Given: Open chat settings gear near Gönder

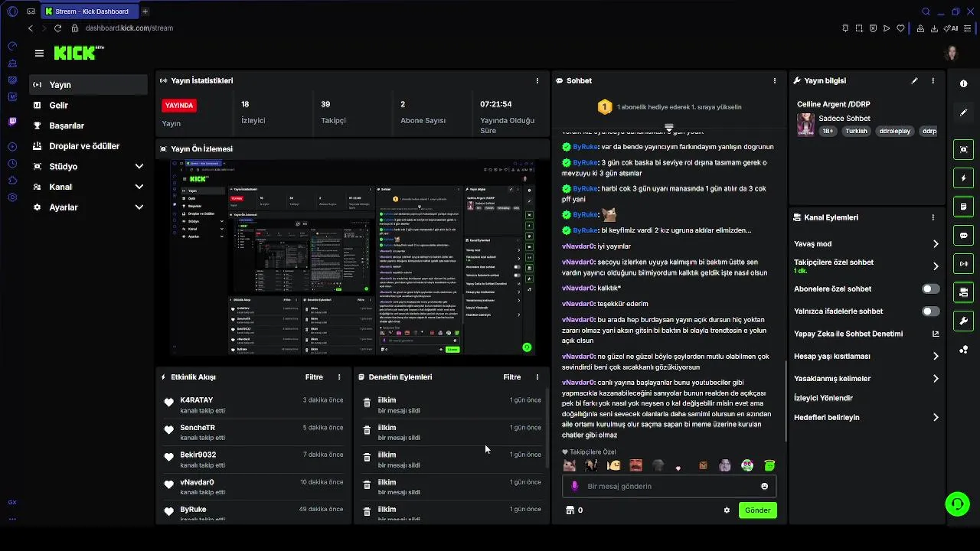Looking at the screenshot, I should coord(727,510).
